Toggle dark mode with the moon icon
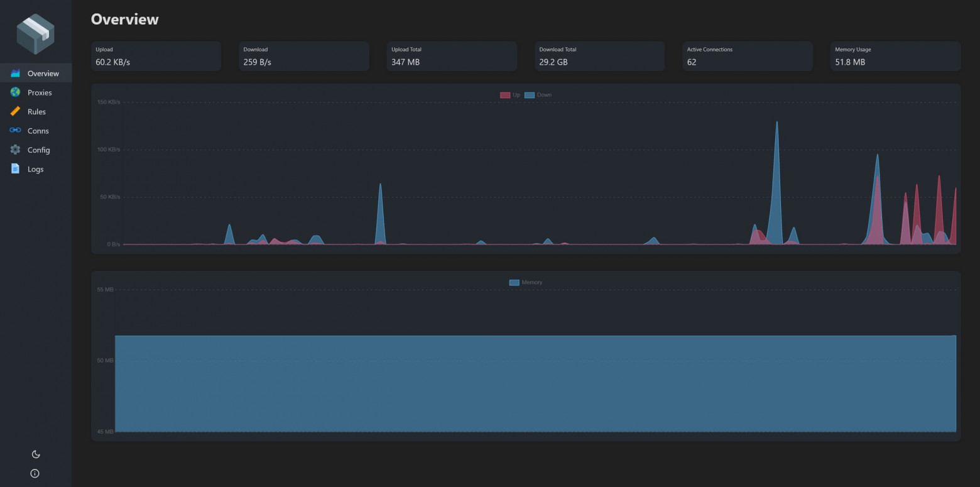 coord(35,454)
